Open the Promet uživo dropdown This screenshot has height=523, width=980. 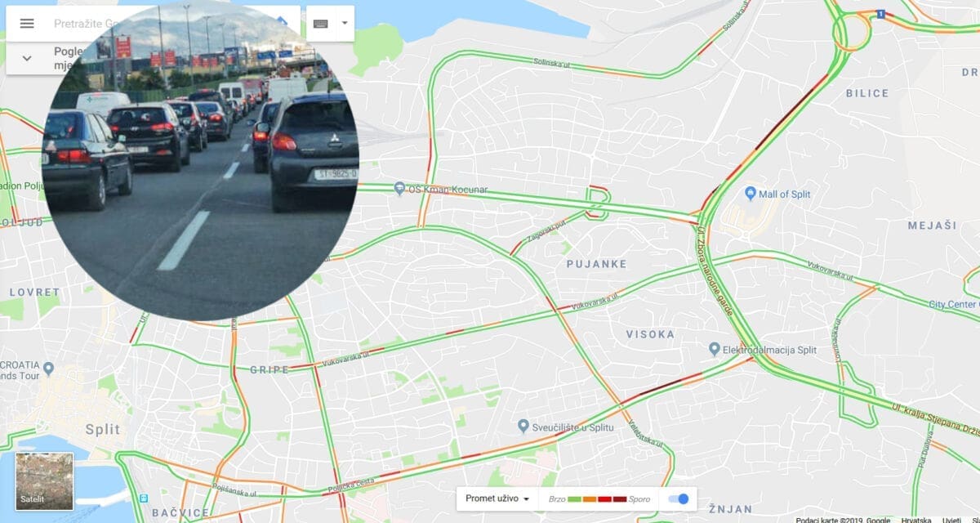[x=497, y=498]
